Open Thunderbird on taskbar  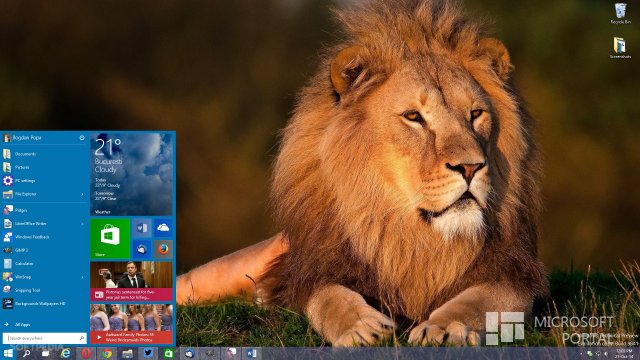(x=189, y=353)
